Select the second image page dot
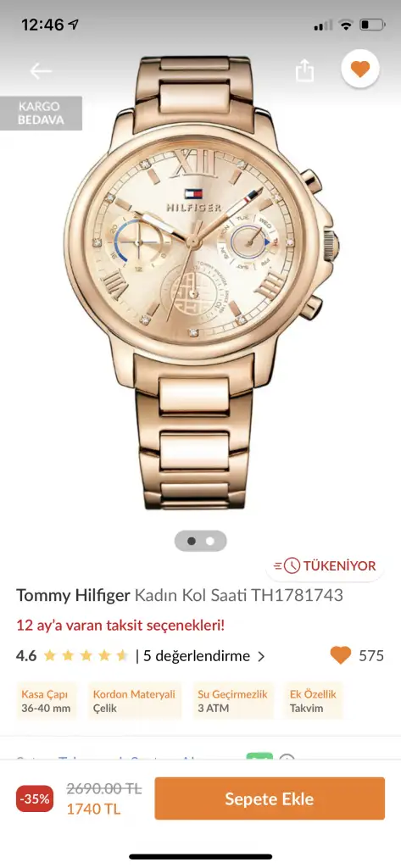This screenshot has height=868, width=401. (x=210, y=541)
